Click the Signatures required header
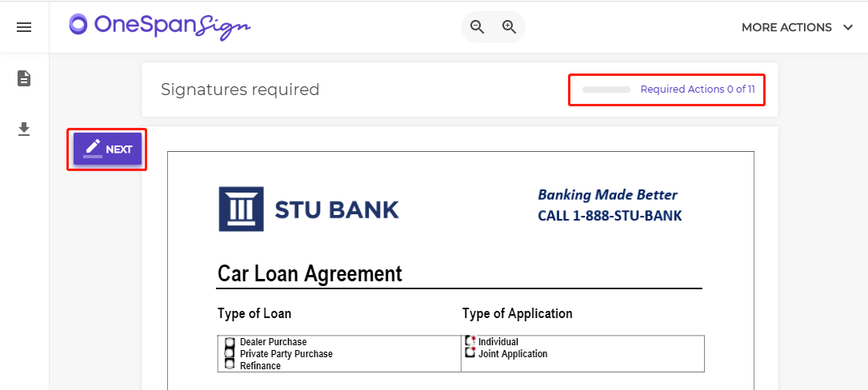The width and height of the screenshot is (868, 390). pos(240,90)
